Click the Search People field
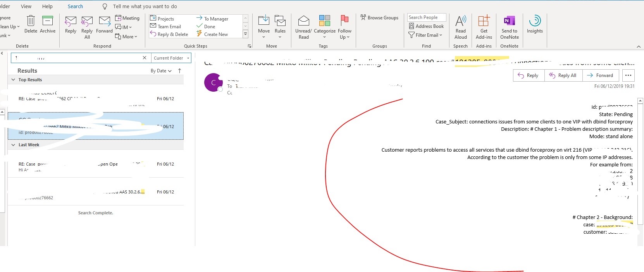644x272 pixels. (427, 17)
